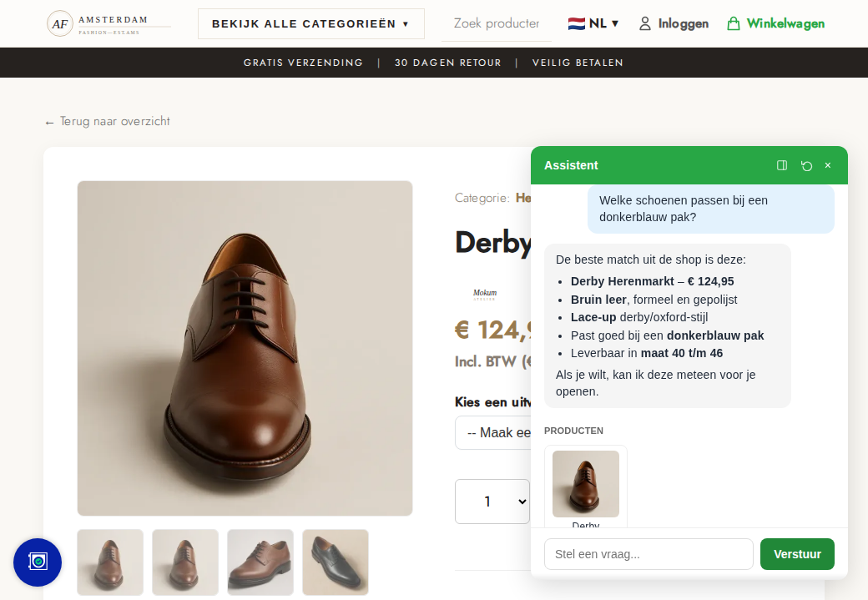
Task: Click the Gratis verzending banner text
Action: coord(303,63)
